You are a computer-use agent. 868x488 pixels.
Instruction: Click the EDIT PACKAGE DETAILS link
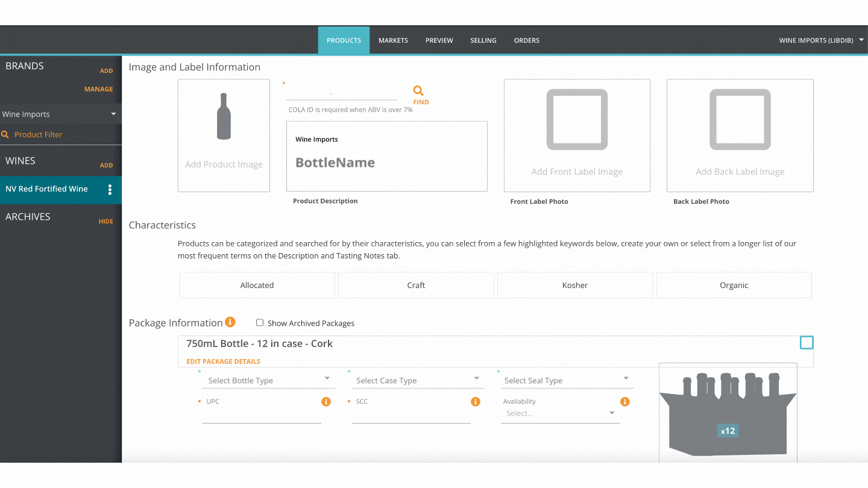click(223, 361)
